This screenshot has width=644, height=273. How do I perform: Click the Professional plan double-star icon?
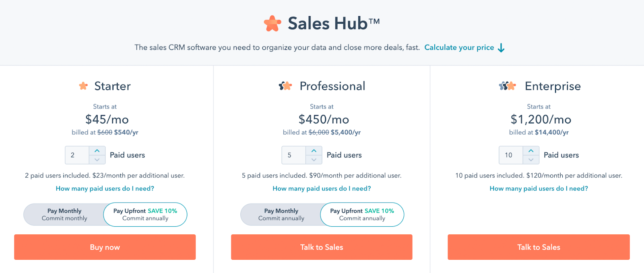coord(285,86)
